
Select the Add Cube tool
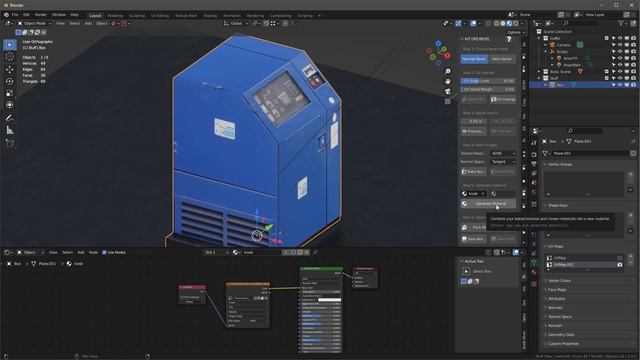pos(9,143)
